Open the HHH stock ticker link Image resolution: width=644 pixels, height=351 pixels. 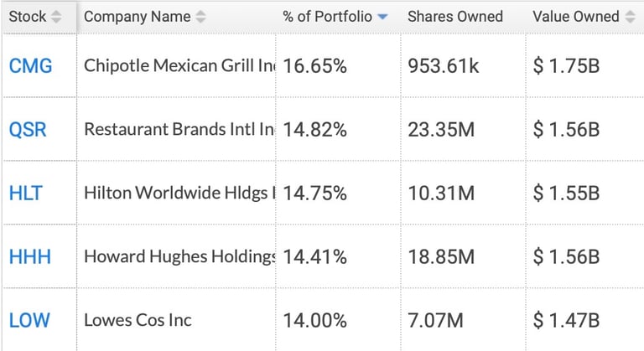click(x=29, y=256)
